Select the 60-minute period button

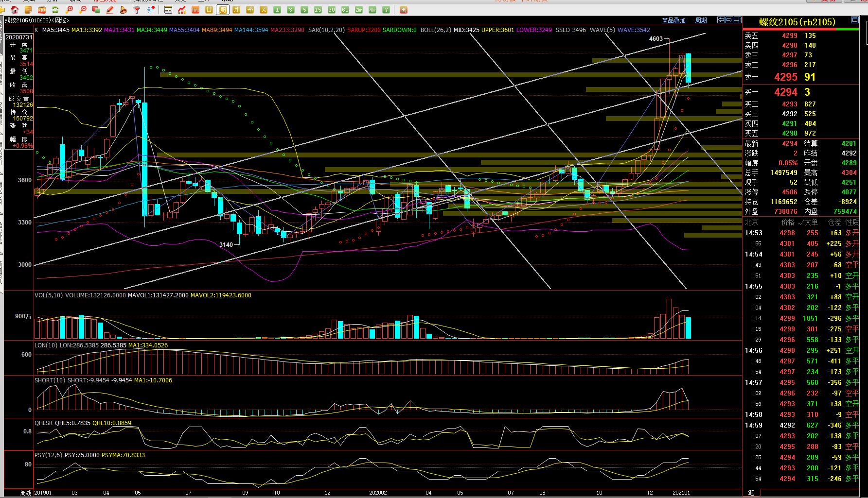(345, 10)
